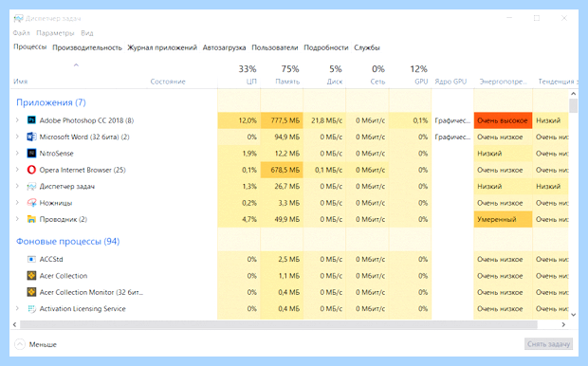
Task: Click the vertical scrollbar down arrow
Action: click(573, 315)
